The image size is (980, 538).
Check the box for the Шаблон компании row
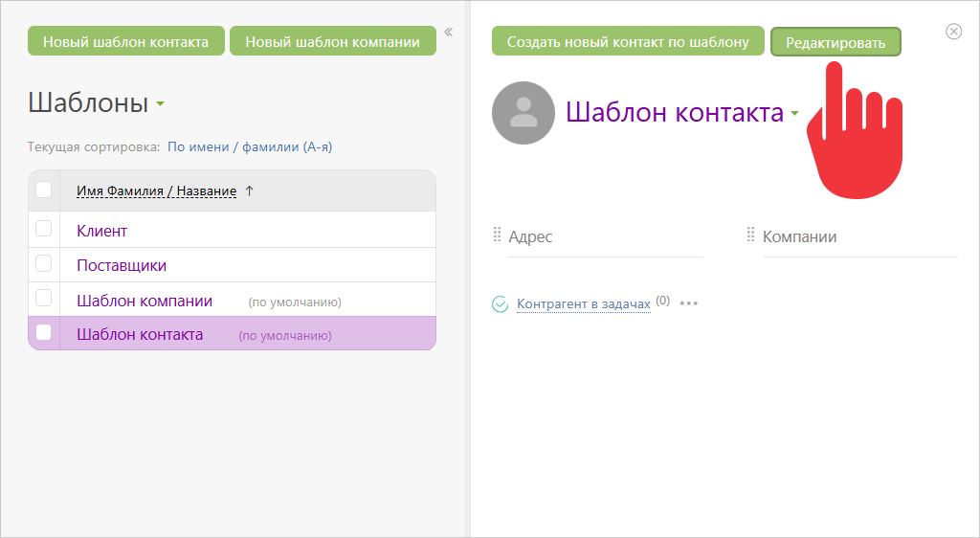[44, 298]
